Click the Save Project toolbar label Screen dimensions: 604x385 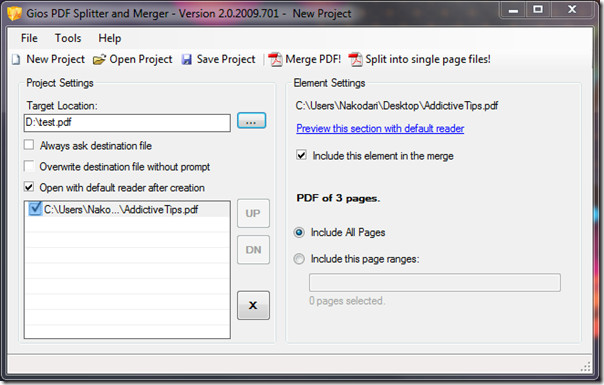pyautogui.click(x=226, y=59)
